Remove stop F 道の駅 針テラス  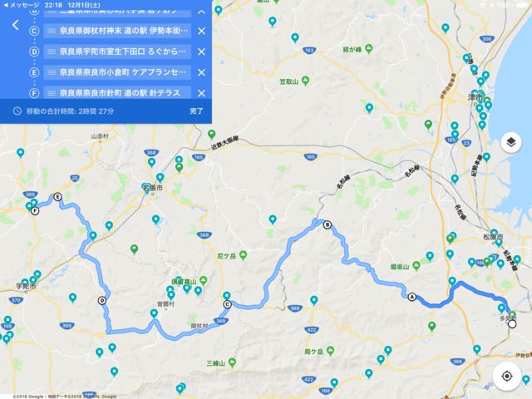(200, 92)
